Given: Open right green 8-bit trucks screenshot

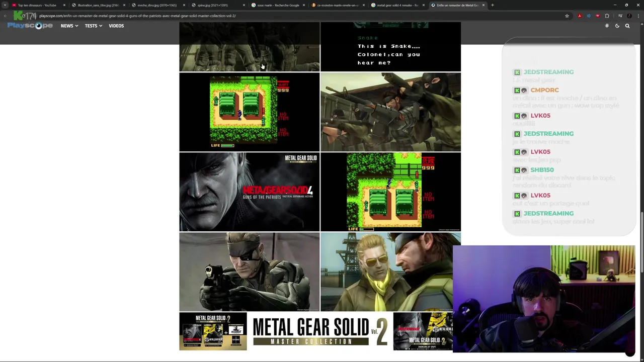Looking at the screenshot, I should 390,192.
